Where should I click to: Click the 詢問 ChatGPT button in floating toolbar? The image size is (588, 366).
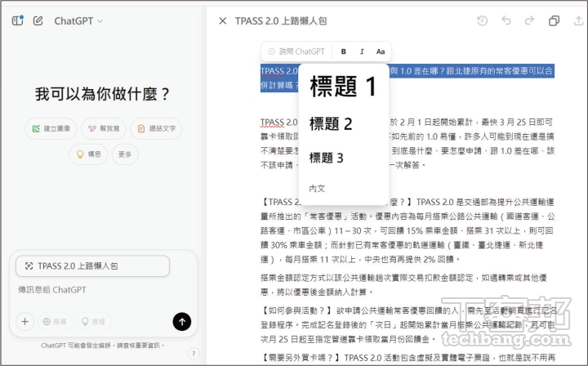click(x=296, y=51)
